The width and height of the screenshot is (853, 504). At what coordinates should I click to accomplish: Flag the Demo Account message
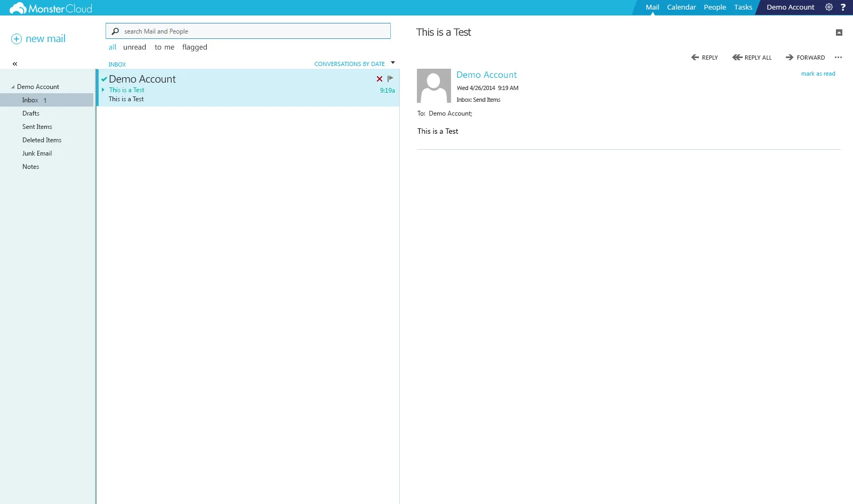tap(390, 78)
